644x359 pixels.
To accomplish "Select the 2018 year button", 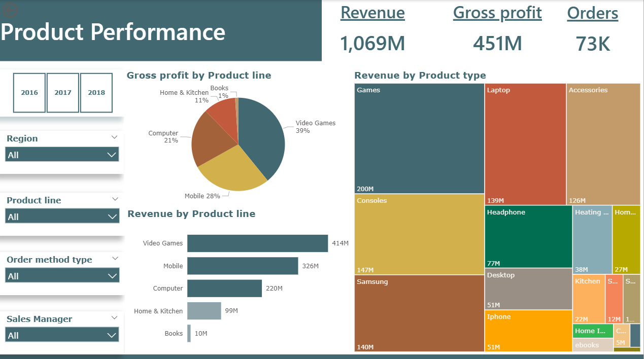I will click(96, 93).
